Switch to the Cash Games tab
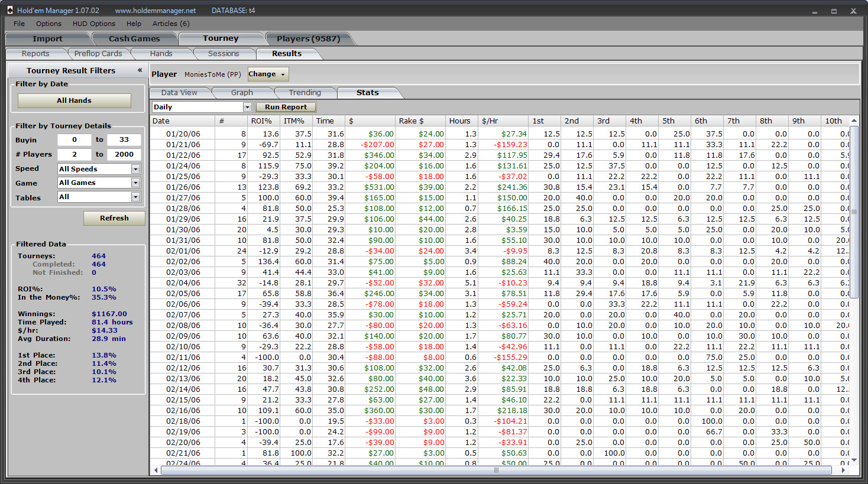Screen dimensions: 868x484 (x=134, y=39)
